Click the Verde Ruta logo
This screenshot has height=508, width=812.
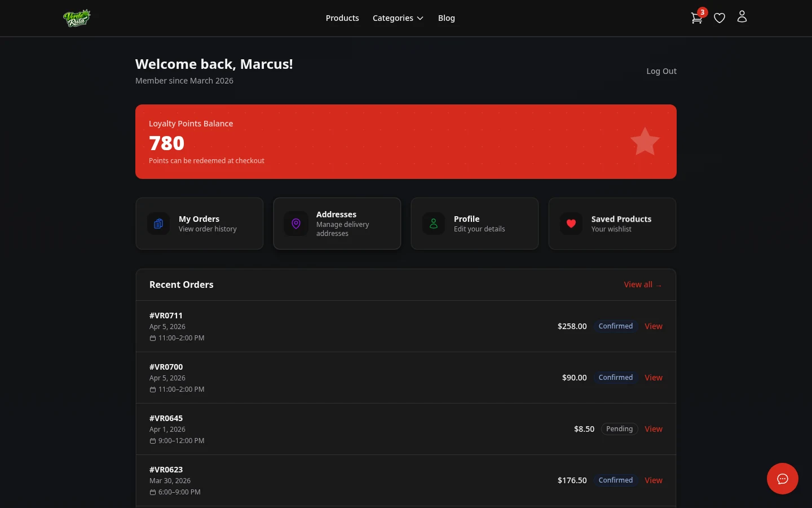[x=77, y=17]
